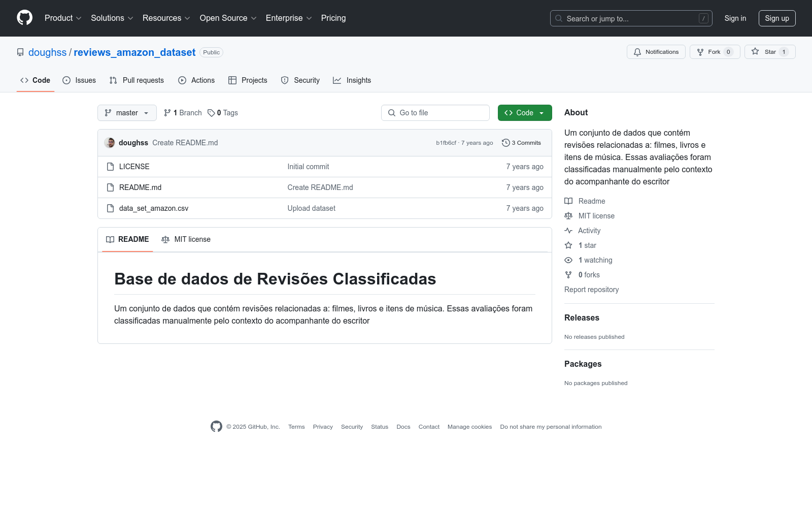Click the search magnifier icon in header
Image resolution: width=812 pixels, height=508 pixels.
pyautogui.click(x=559, y=18)
